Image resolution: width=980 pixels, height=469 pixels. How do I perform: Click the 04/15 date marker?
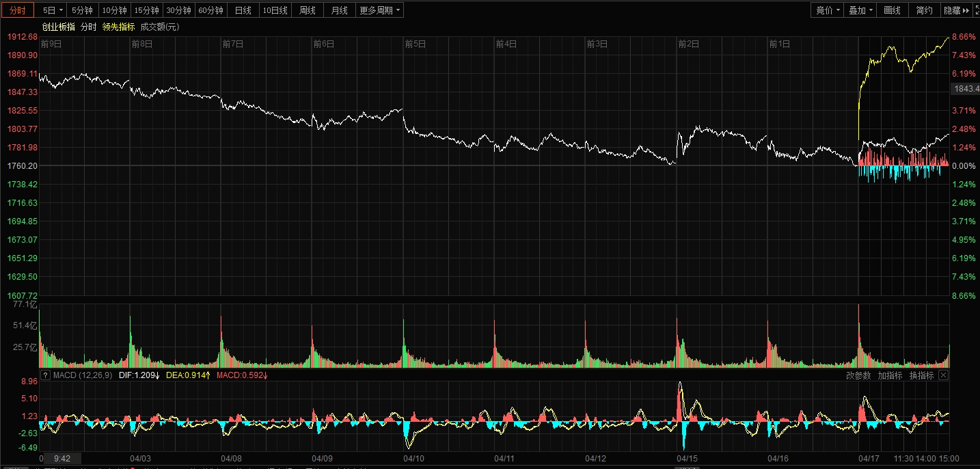687,458
